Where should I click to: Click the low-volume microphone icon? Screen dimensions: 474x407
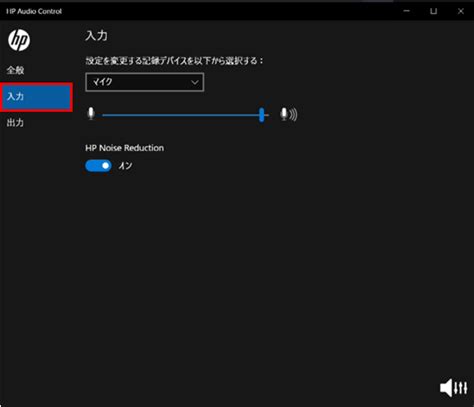(91, 114)
